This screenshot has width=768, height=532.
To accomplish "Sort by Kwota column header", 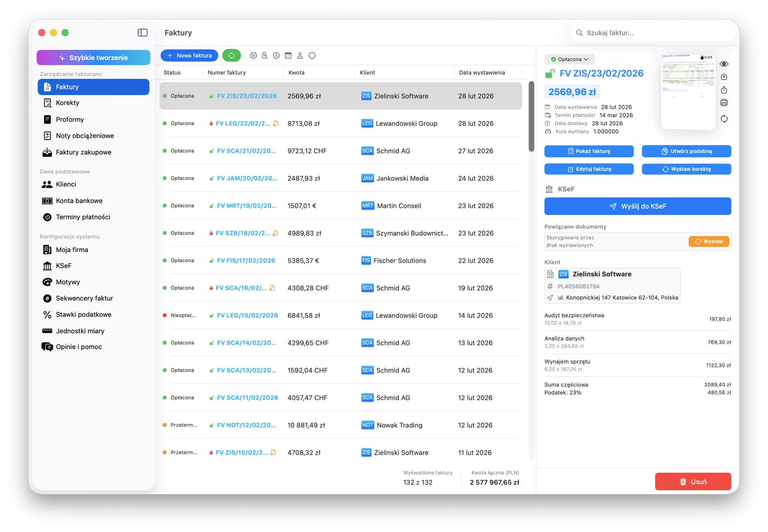I will pyautogui.click(x=296, y=73).
